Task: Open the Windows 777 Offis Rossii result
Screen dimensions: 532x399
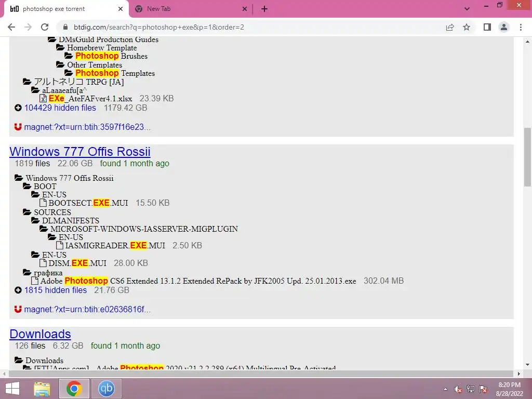Action: point(80,151)
